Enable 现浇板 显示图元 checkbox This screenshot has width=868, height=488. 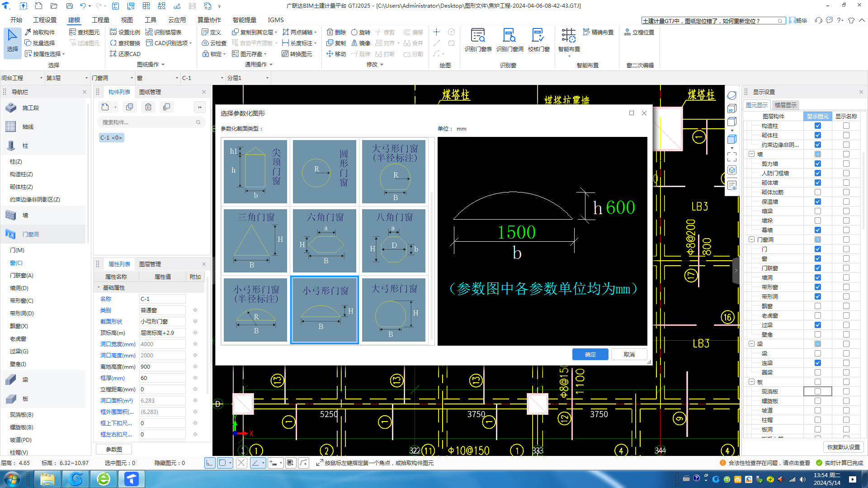(x=817, y=392)
